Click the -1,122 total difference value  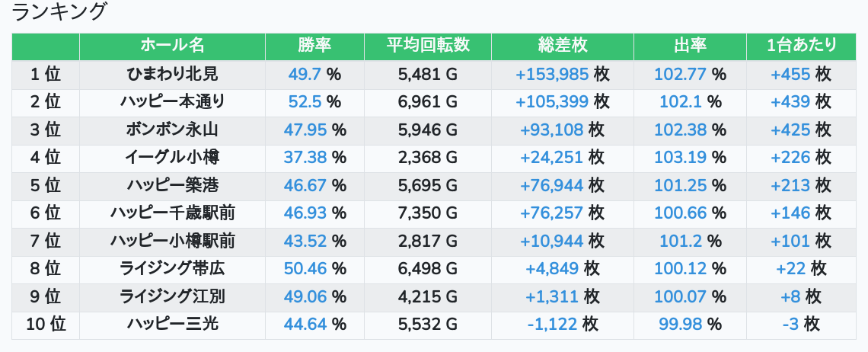[x=552, y=324]
